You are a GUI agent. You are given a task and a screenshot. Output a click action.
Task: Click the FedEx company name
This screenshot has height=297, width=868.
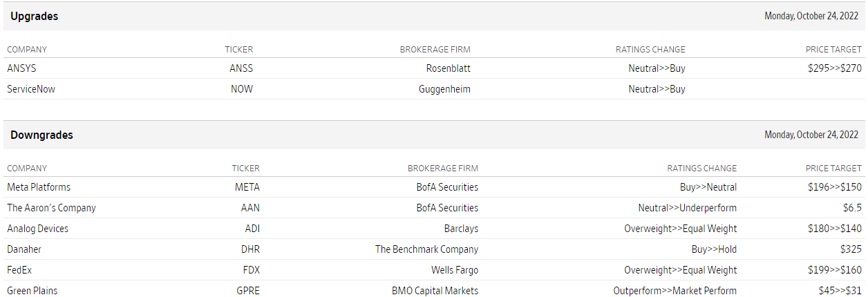pos(19,270)
